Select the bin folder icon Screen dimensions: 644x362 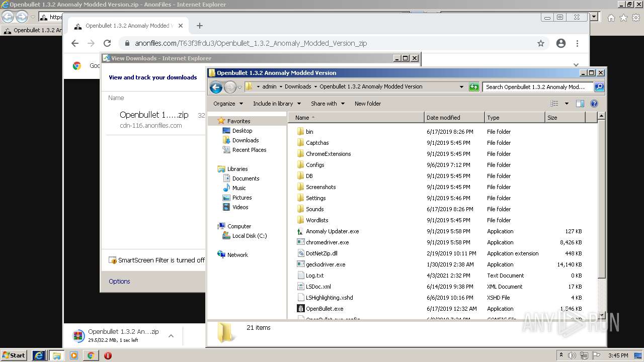pyautogui.click(x=300, y=132)
